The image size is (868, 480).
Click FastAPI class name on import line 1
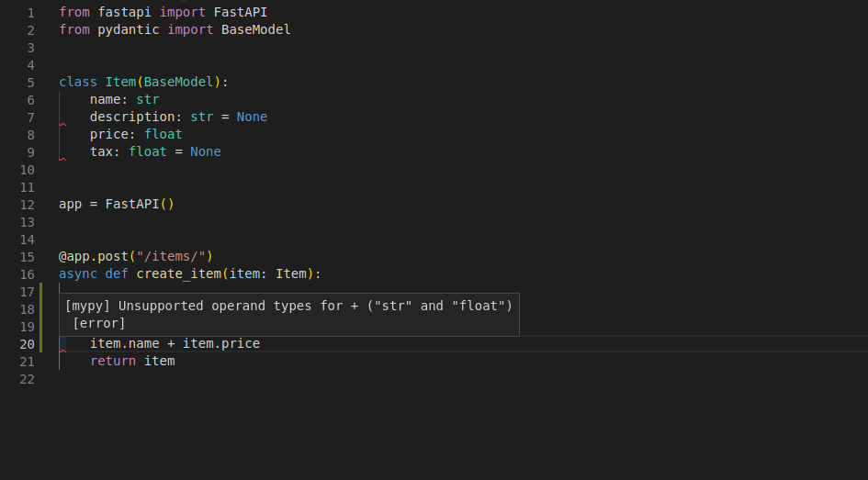tap(240, 12)
